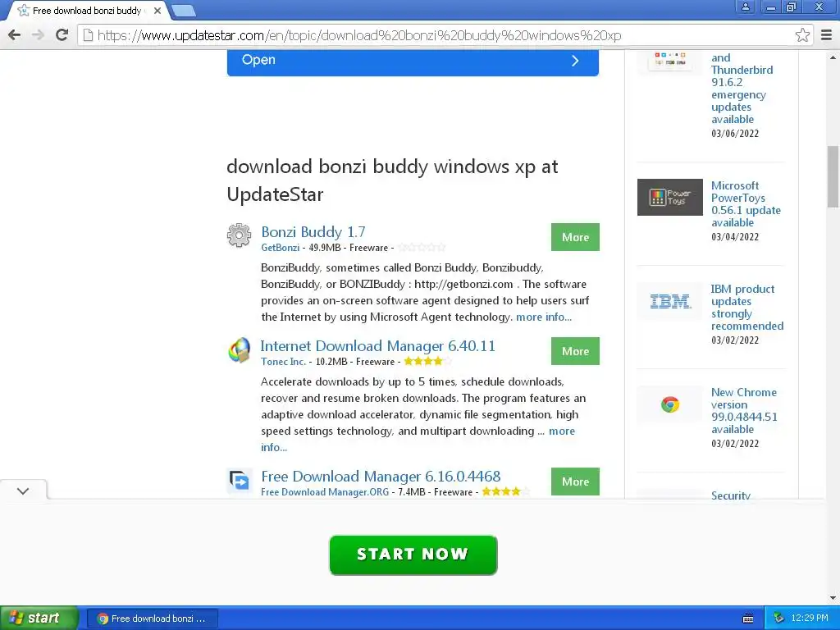The height and width of the screenshot is (630, 840).
Task: Click the Open banner arrow chevron
Action: click(x=575, y=61)
